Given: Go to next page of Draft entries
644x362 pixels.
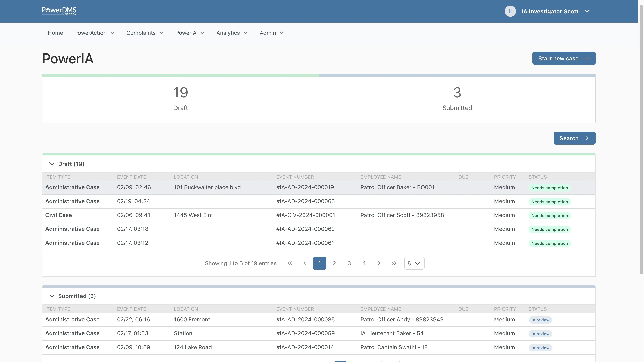Looking at the screenshot, I should pyautogui.click(x=379, y=263).
